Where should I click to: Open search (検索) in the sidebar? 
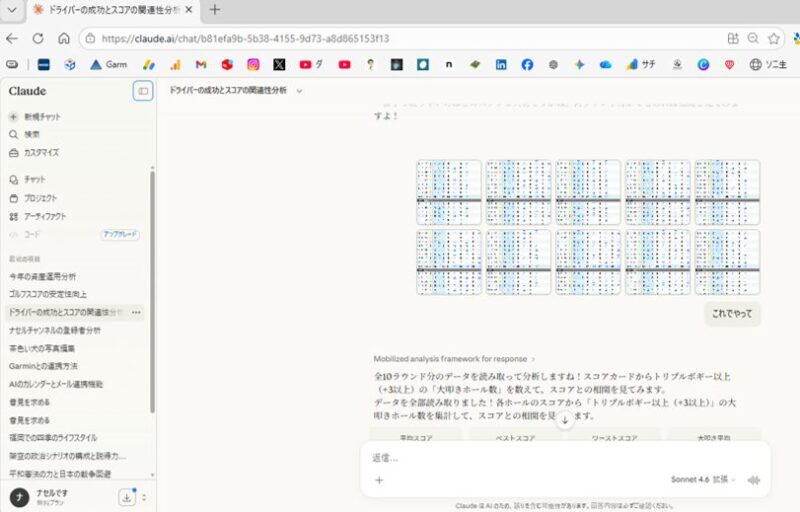tap(32, 134)
